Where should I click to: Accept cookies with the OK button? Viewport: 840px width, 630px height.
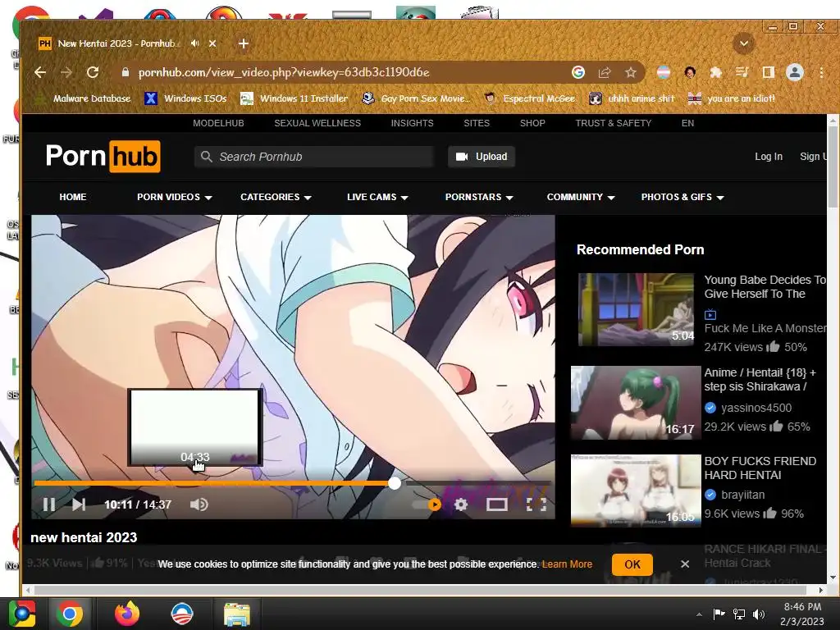(632, 564)
